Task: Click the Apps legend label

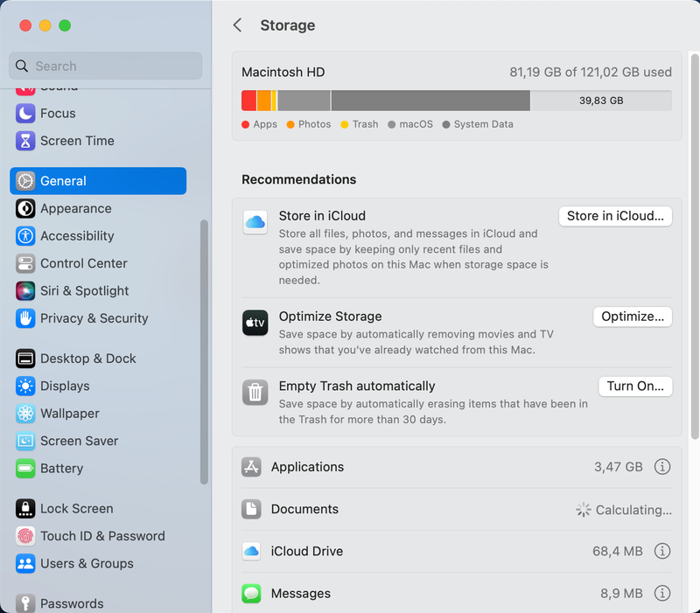Action: (265, 124)
